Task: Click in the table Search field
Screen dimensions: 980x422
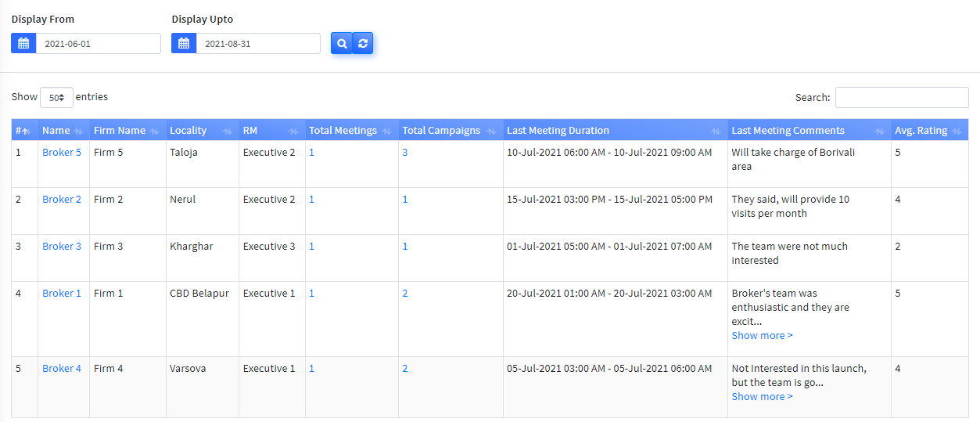Action: [x=901, y=98]
